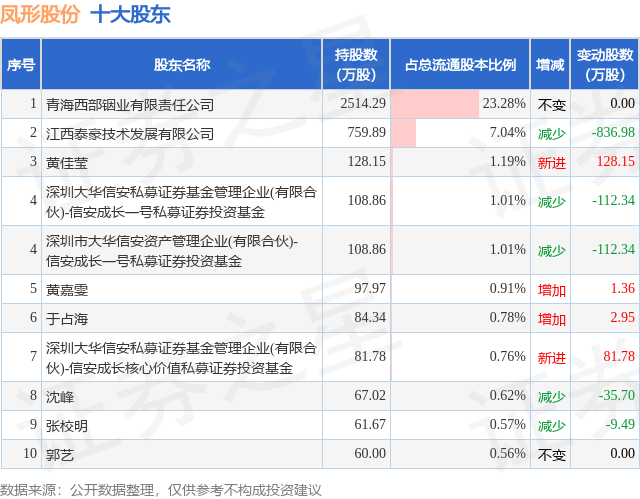Select change value 1.36
This screenshot has width=640, height=499.
click(x=623, y=288)
